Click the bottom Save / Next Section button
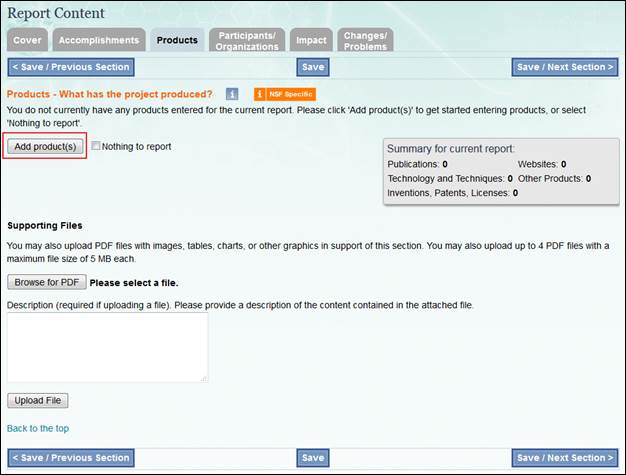Viewport: 626px width, 475px height. click(x=563, y=458)
